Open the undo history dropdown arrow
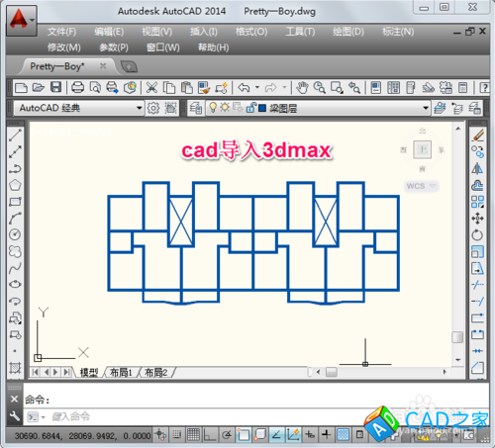Screen dimensions: 495x448 pyautogui.click(x=257, y=88)
